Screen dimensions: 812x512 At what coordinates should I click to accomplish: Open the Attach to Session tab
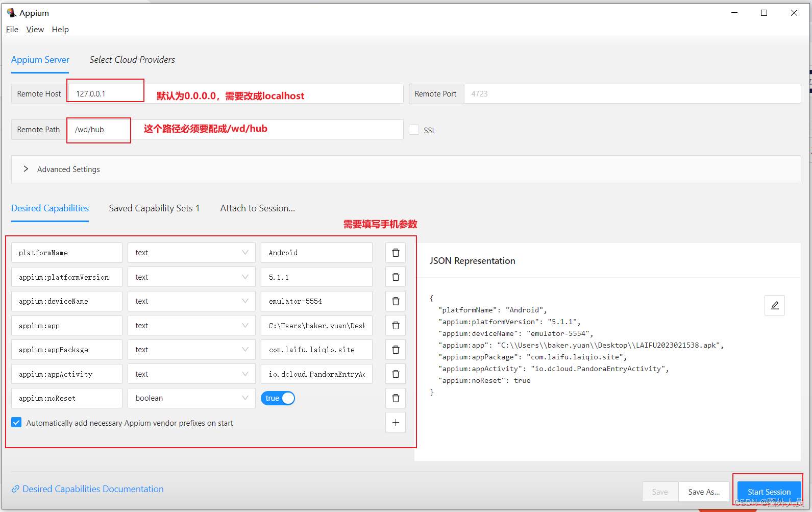pyautogui.click(x=258, y=208)
